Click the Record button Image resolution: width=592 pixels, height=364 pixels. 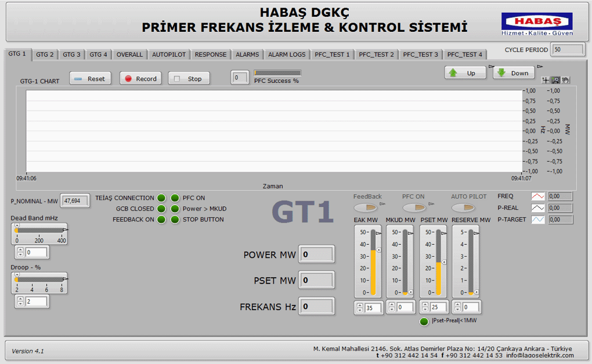(x=140, y=78)
